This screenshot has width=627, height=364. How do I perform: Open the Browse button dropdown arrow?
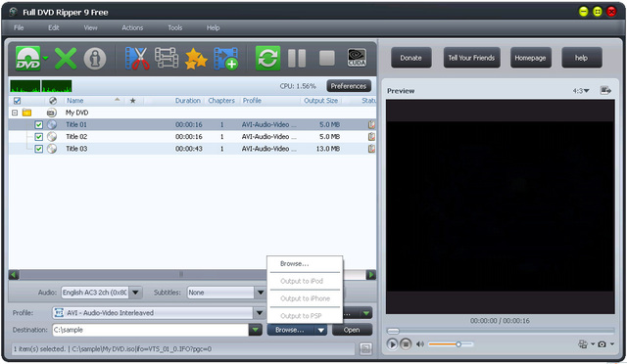coord(320,330)
